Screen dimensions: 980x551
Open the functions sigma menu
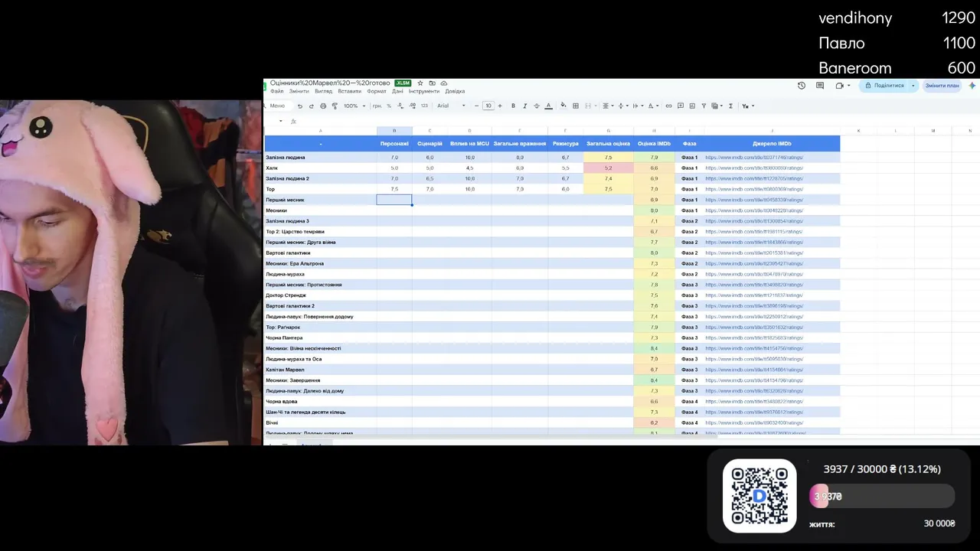point(730,106)
